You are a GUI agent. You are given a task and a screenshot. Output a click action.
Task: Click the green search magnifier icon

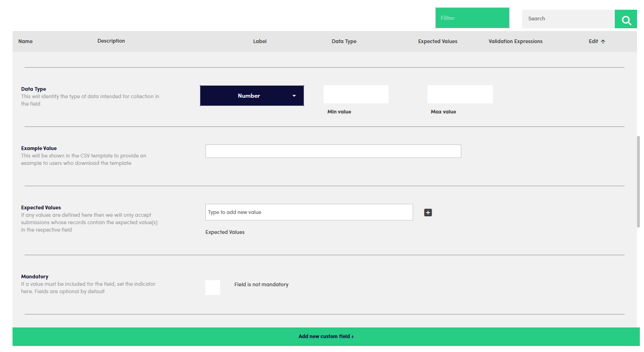[626, 19]
